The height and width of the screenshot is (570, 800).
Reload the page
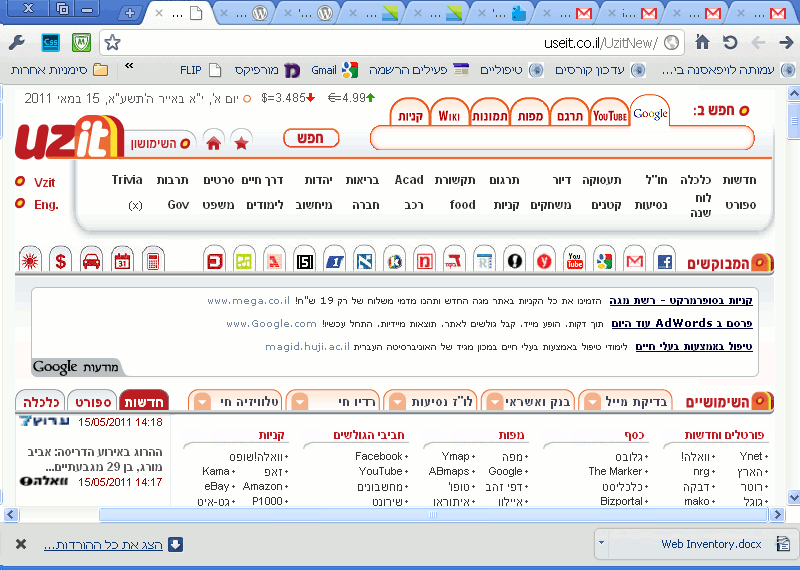(x=730, y=42)
